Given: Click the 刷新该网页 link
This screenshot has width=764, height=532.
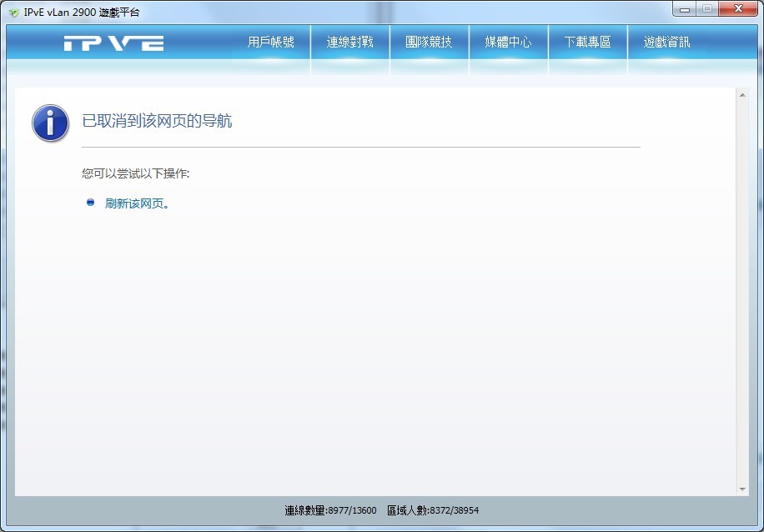Looking at the screenshot, I should click(x=137, y=203).
